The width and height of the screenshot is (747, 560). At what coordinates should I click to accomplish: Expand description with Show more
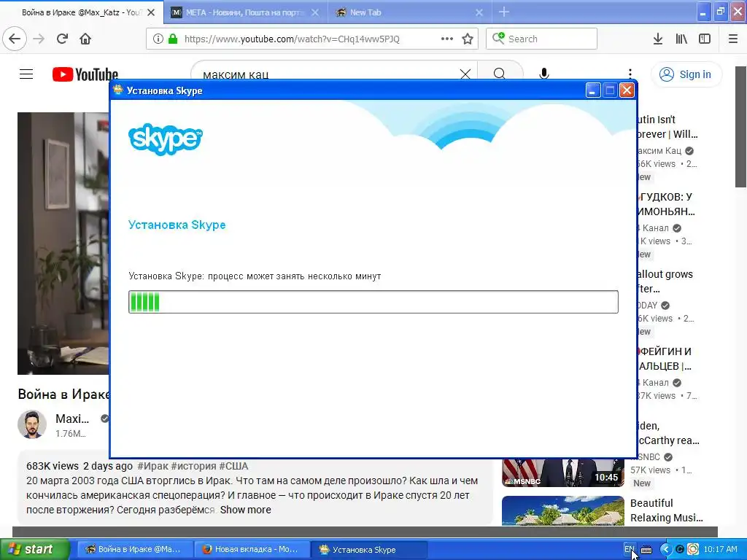pos(245,510)
